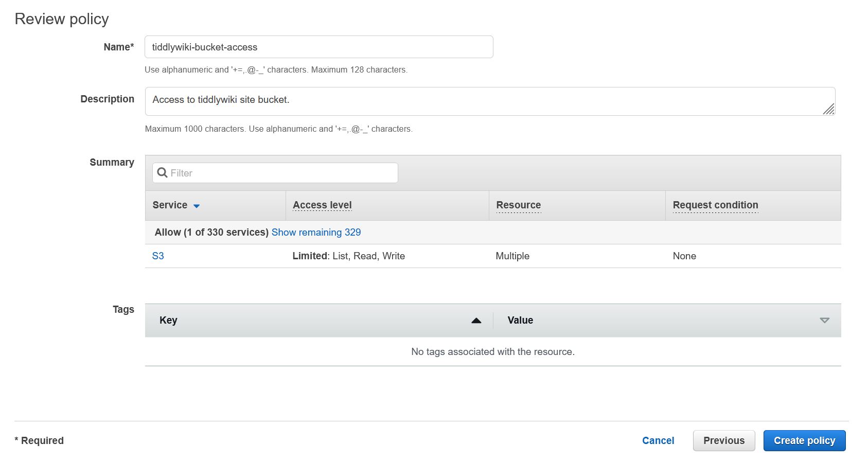Sort tags by Value column arrow
Image resolution: width=868 pixels, height=462 pixels.
(824, 321)
